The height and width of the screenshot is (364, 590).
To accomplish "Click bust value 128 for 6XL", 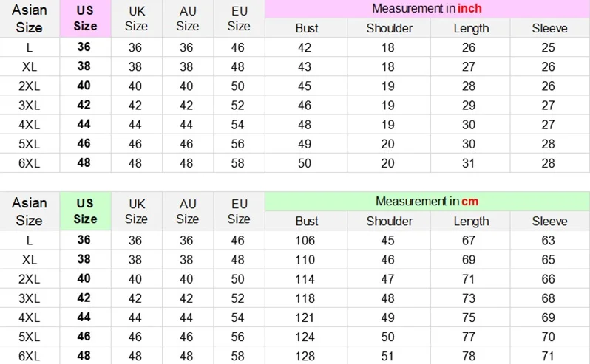I will coord(305,356).
